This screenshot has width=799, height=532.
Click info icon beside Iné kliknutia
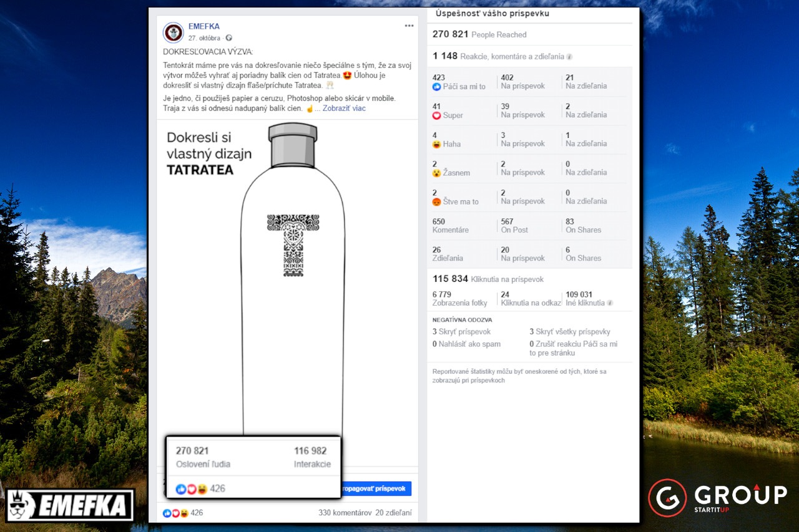[610, 303]
